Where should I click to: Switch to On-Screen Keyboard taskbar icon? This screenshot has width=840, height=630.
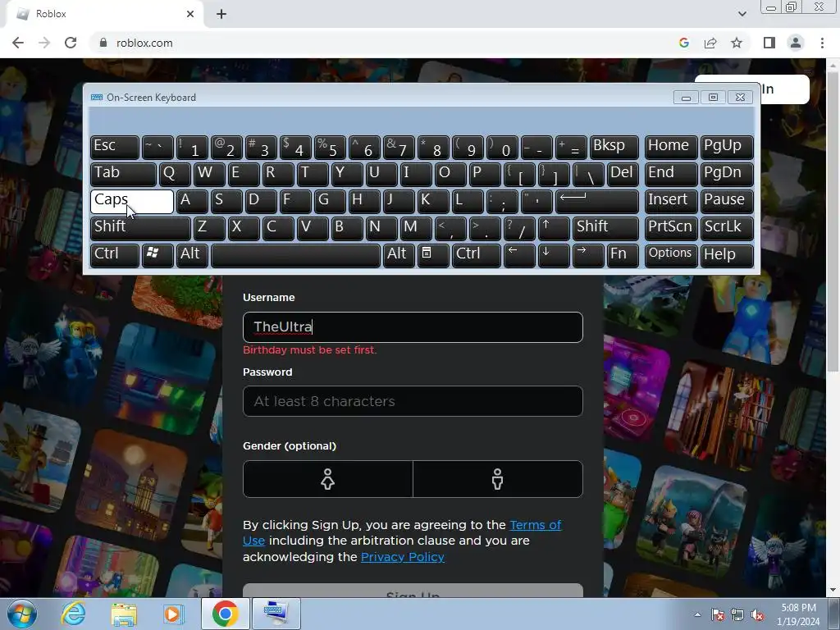(x=277, y=614)
